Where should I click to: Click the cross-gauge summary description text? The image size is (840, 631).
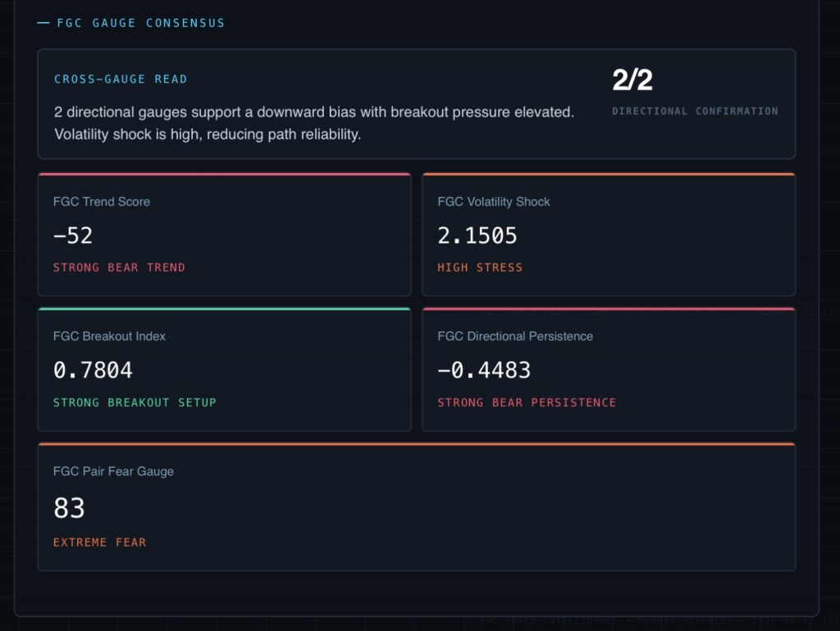pyautogui.click(x=314, y=123)
